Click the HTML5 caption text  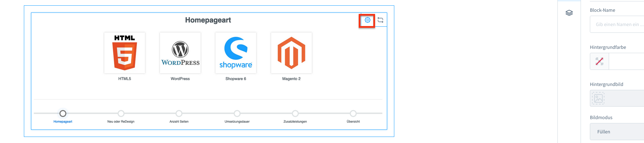[125, 79]
